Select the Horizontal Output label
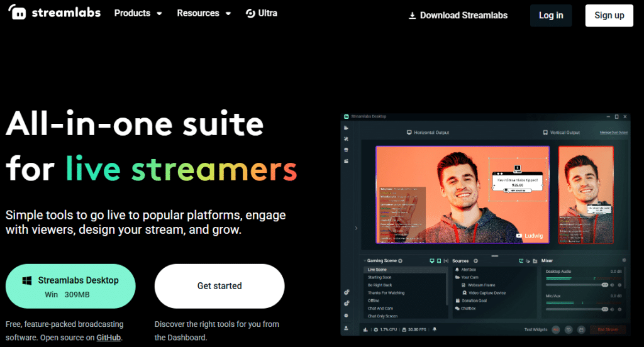The width and height of the screenshot is (644, 347). [428, 133]
